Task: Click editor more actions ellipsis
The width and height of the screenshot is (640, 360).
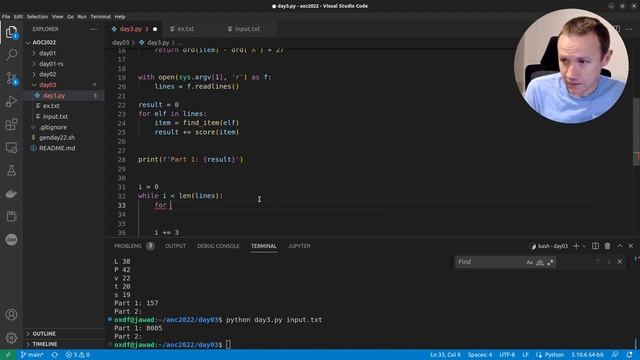Action: click(629, 29)
